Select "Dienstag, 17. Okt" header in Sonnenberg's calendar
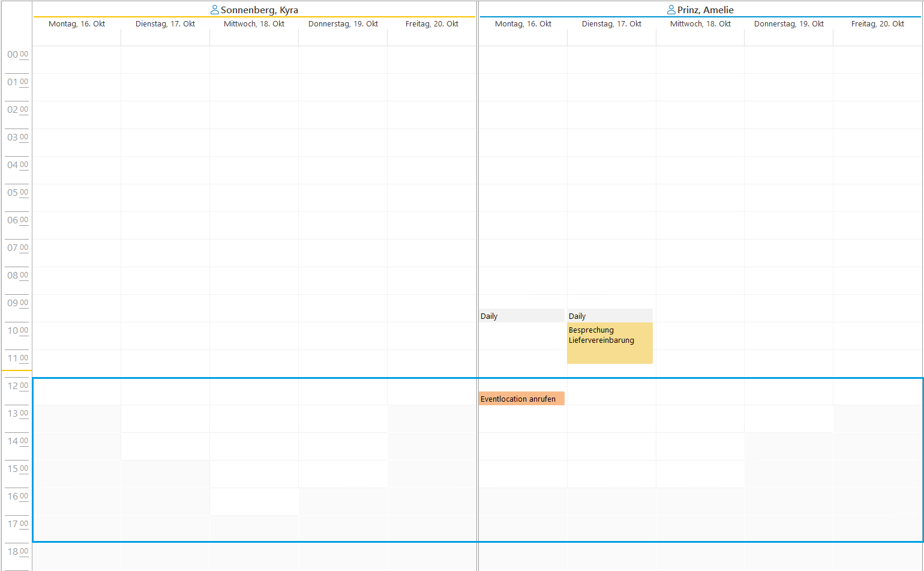The width and height of the screenshot is (924, 571). click(x=166, y=24)
